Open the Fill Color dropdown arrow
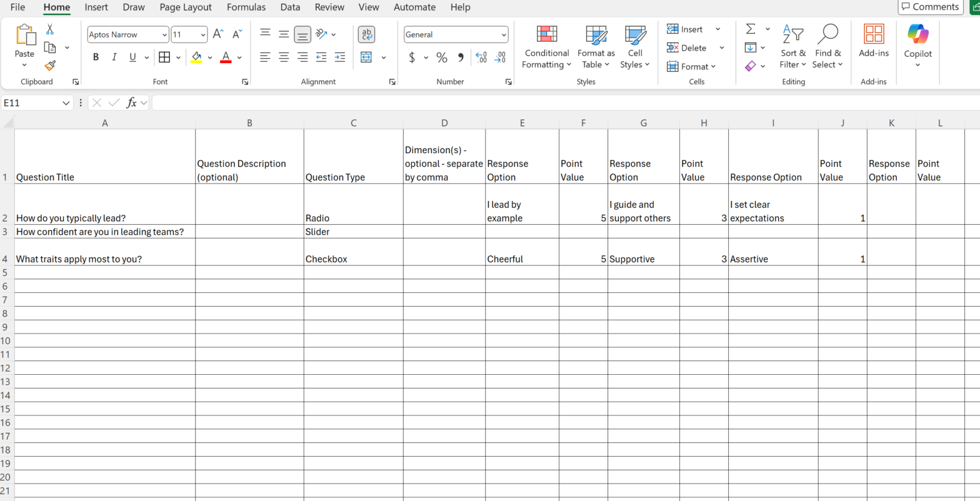980x501 pixels. 210,57
